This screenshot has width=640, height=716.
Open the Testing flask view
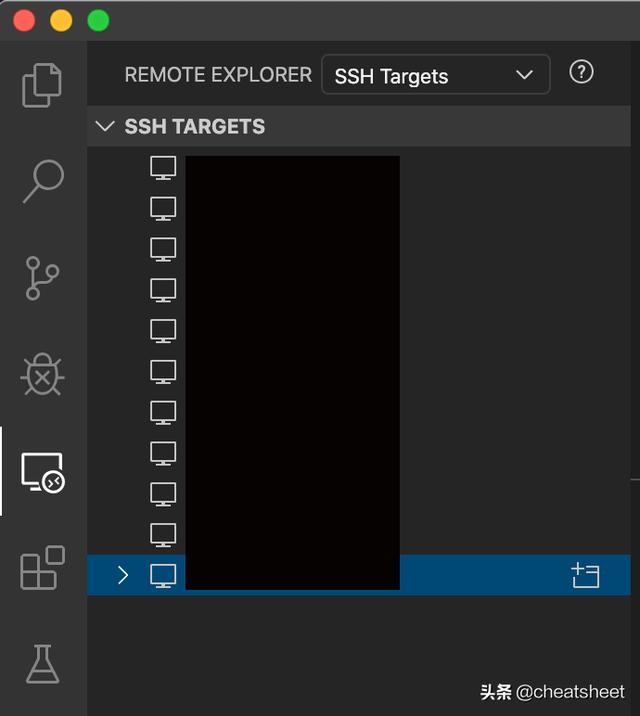pyautogui.click(x=42, y=664)
